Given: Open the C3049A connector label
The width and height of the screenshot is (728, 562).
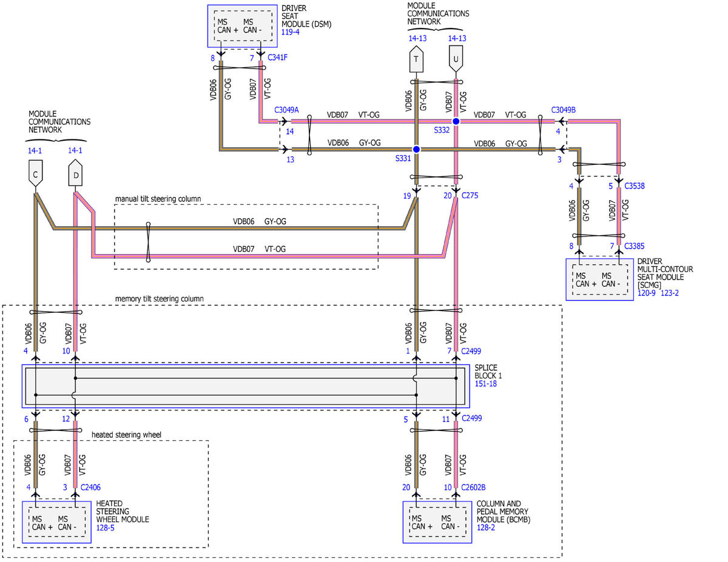Looking at the screenshot, I should [287, 110].
